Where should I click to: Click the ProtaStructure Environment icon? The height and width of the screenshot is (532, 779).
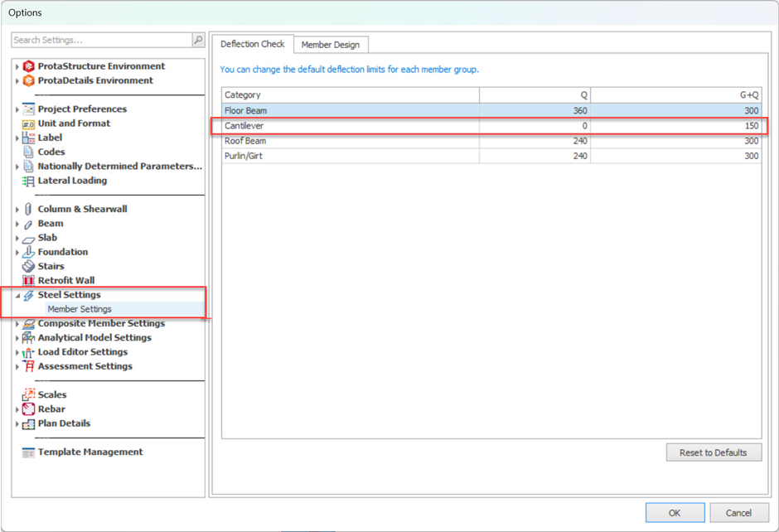(28, 66)
